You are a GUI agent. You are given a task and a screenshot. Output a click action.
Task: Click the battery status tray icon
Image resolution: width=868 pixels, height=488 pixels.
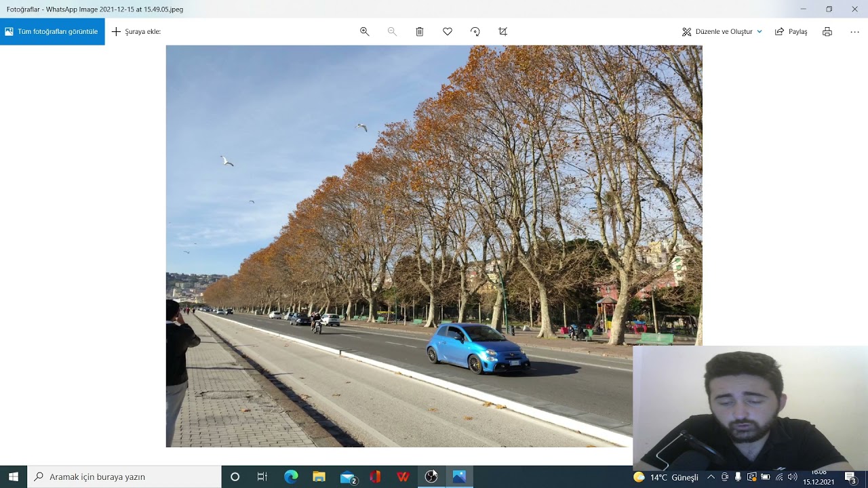click(766, 477)
